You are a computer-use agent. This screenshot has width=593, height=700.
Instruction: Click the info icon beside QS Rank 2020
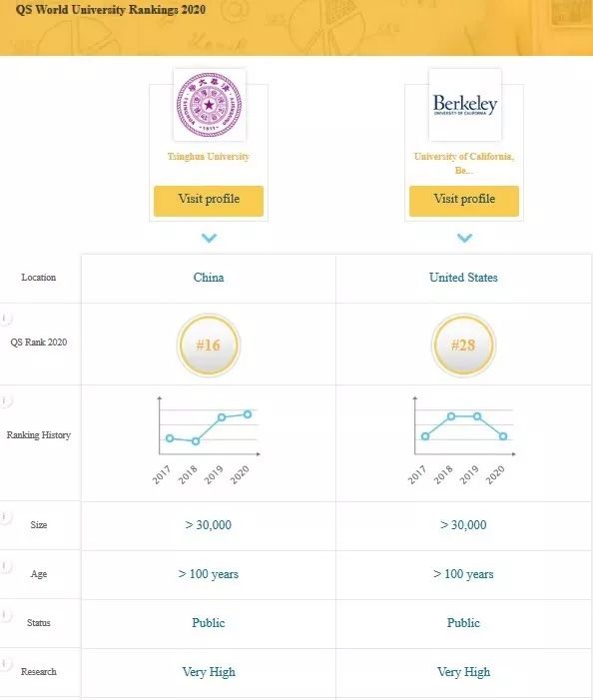click(x=4, y=318)
